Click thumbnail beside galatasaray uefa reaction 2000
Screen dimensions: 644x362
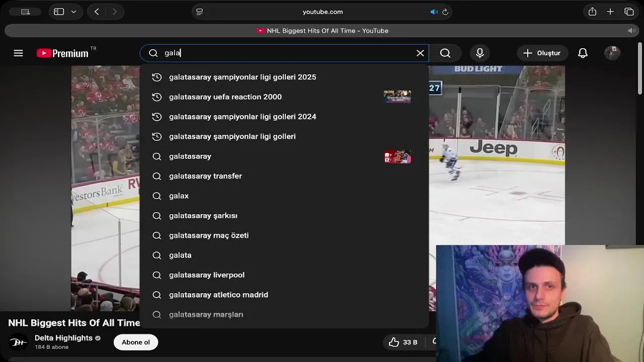point(397,97)
